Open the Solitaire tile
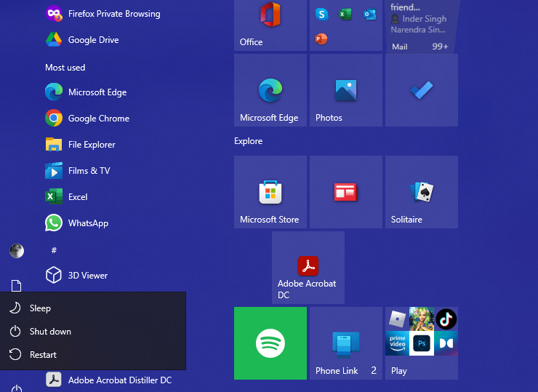Screen dimensions: 538x392 click(x=422, y=192)
